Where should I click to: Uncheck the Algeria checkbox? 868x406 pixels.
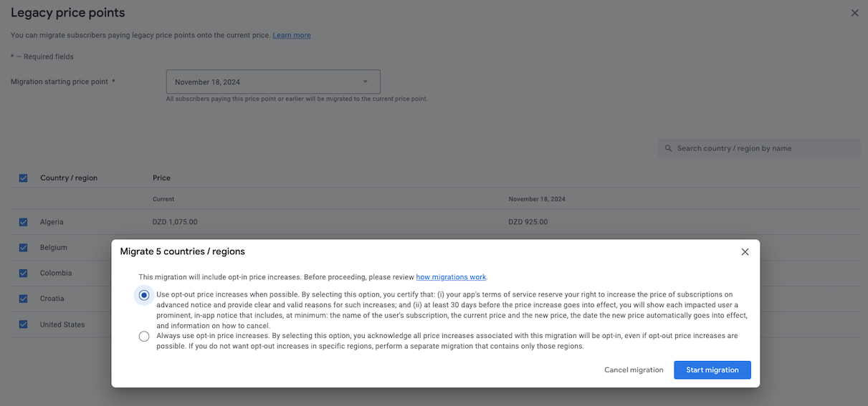pyautogui.click(x=24, y=222)
